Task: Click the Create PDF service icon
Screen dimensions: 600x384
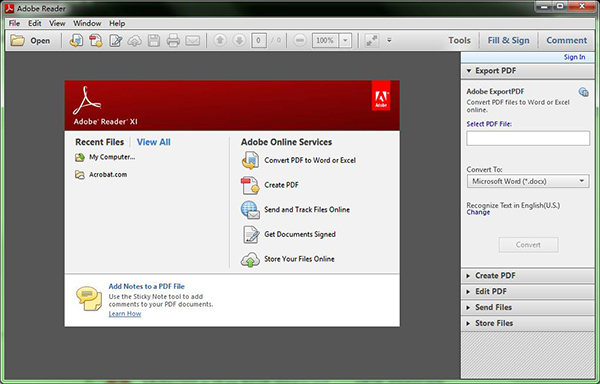Action: point(250,185)
